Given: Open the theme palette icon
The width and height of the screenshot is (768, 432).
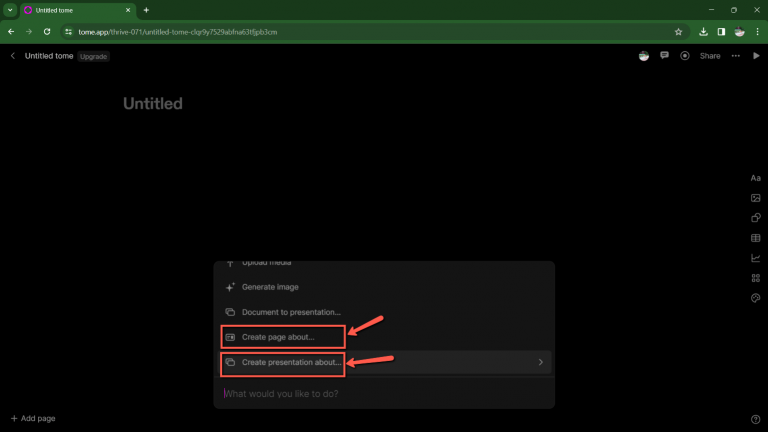Looking at the screenshot, I should coord(756,298).
